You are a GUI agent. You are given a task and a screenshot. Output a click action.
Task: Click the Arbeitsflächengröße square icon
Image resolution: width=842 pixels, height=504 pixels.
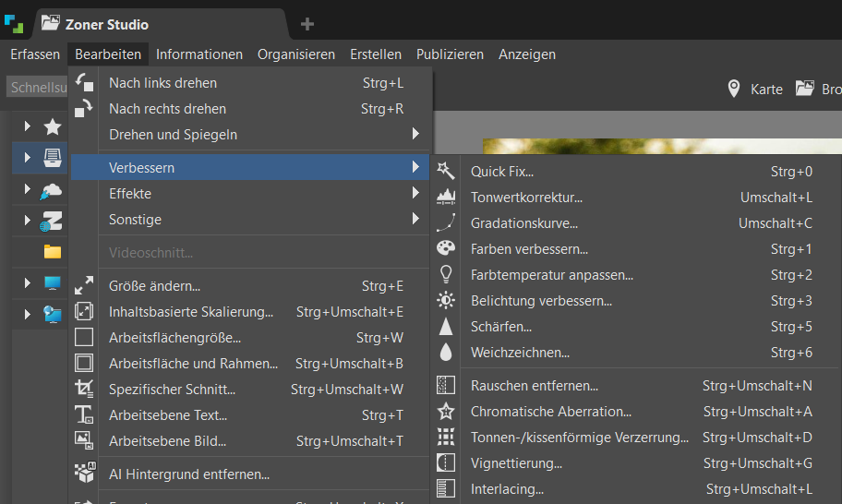tap(84, 337)
